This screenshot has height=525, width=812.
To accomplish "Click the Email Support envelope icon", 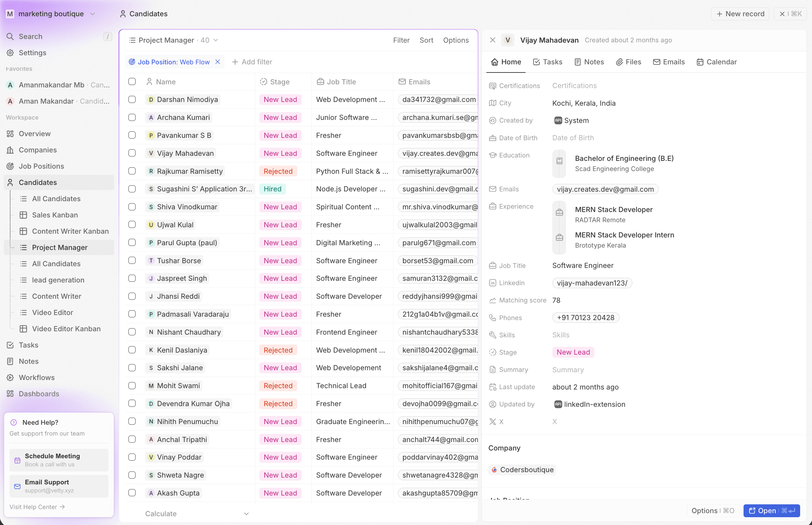I will [x=17, y=486].
